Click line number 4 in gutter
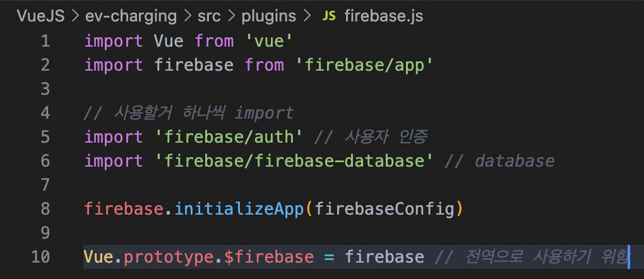The height and width of the screenshot is (279, 644). tap(45, 113)
